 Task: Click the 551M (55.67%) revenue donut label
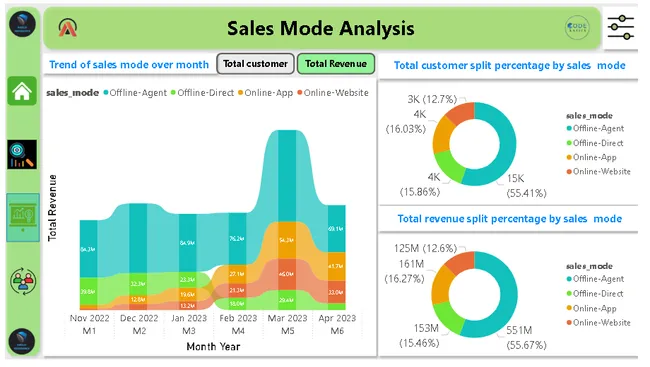click(526, 338)
